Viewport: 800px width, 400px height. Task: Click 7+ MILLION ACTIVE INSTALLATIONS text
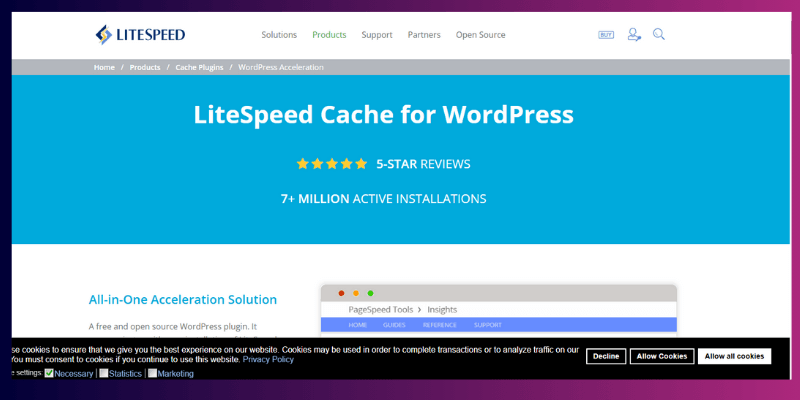click(384, 198)
